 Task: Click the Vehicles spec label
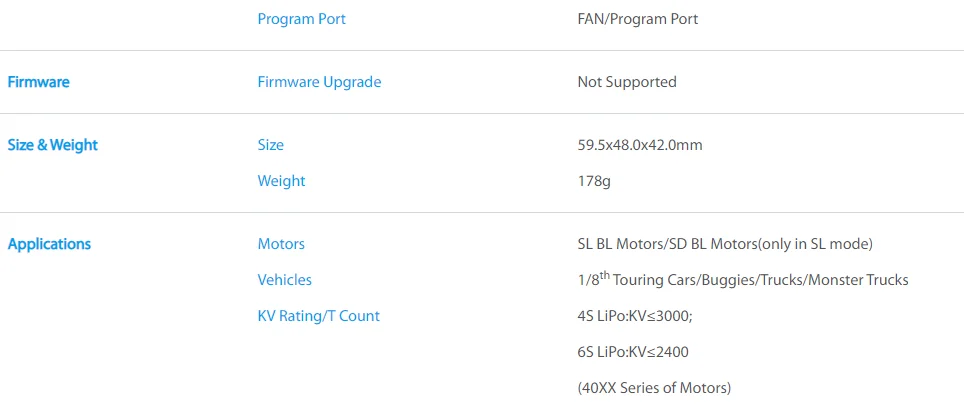[284, 280]
